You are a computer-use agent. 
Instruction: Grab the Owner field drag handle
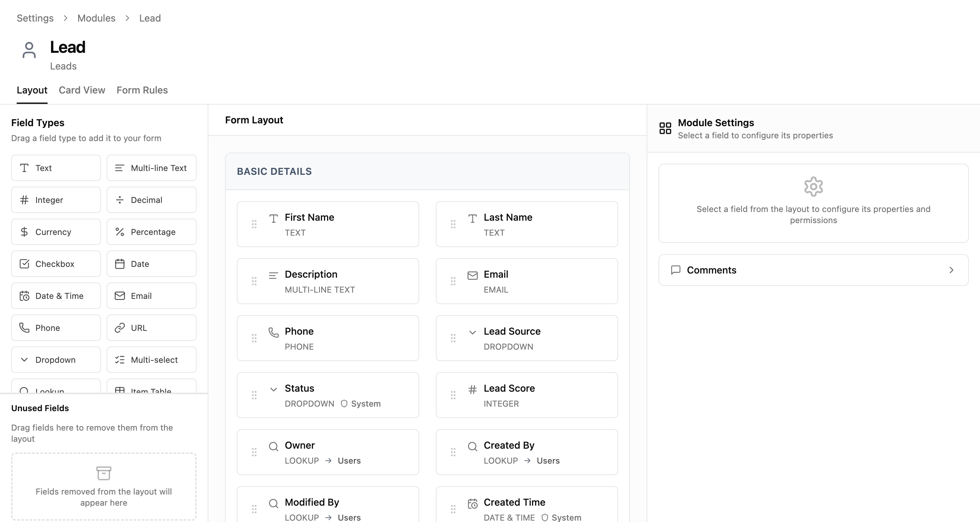254,452
